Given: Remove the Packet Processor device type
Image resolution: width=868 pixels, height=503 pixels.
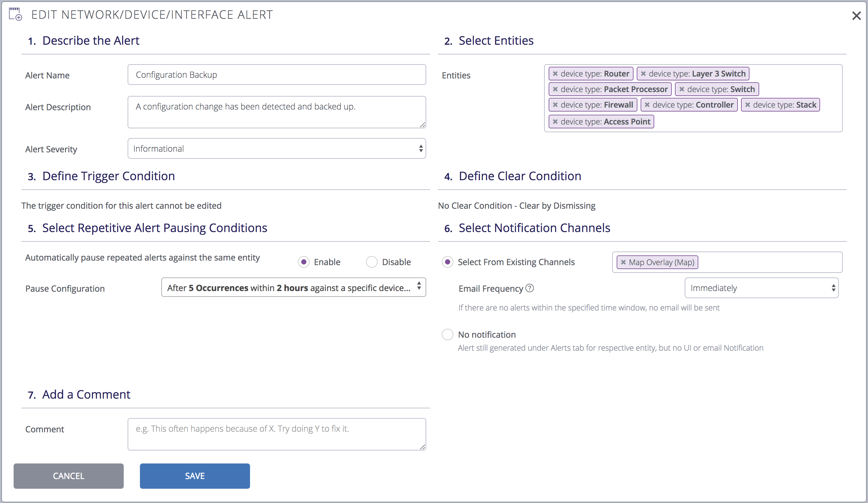Looking at the screenshot, I should pyautogui.click(x=555, y=89).
